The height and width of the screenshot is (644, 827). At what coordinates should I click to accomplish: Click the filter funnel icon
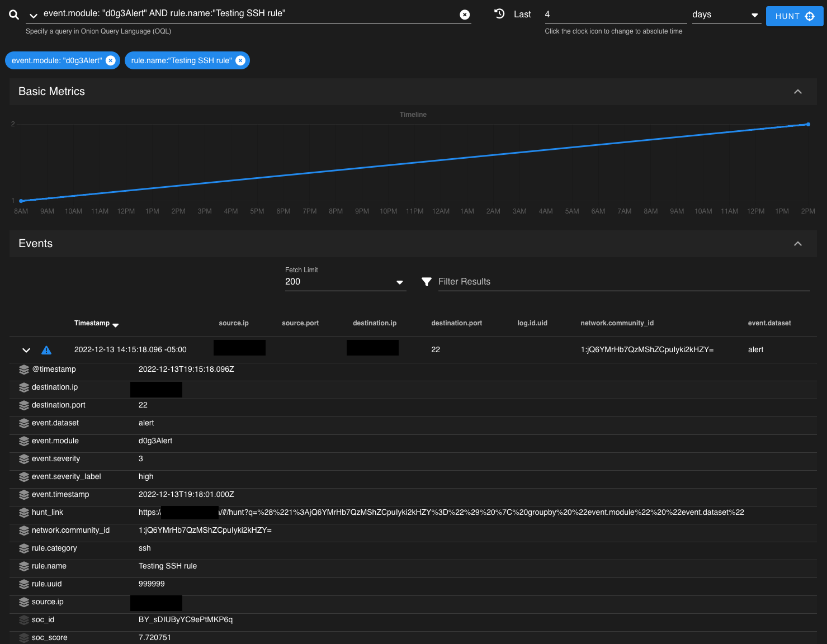[427, 282]
